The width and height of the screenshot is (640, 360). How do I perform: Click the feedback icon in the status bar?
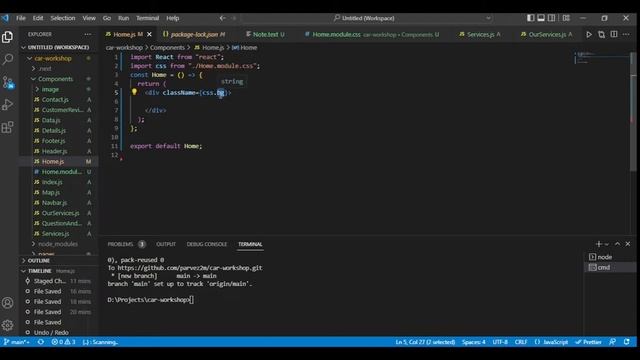(612, 342)
